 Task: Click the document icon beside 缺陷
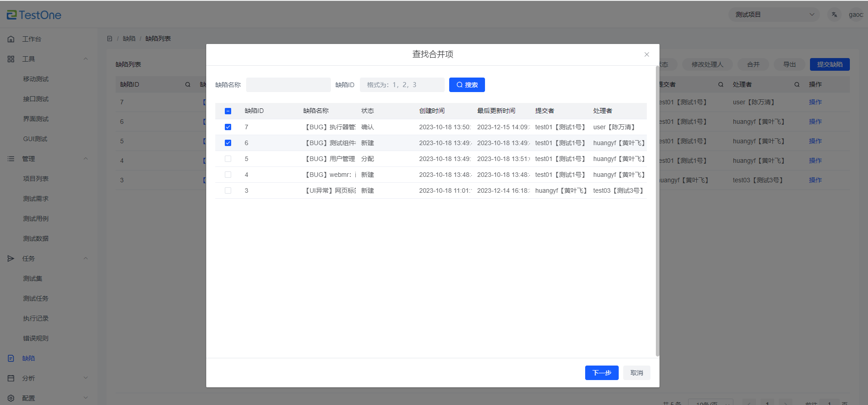click(11, 358)
